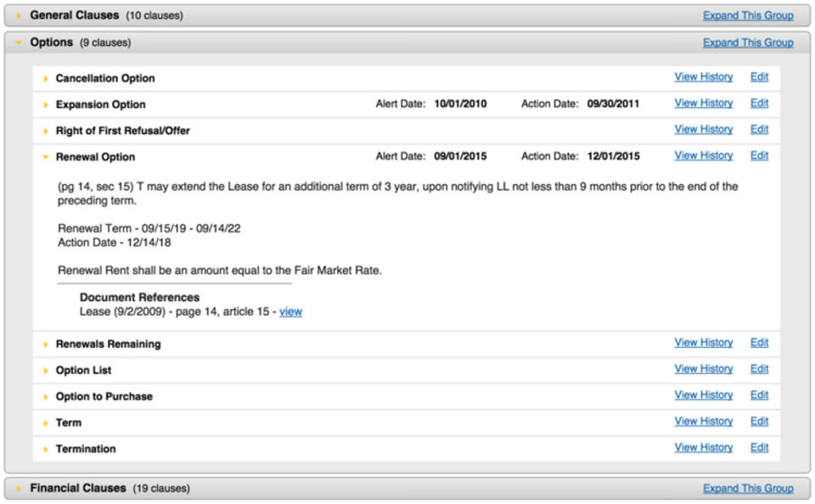Image resolution: width=815 pixels, height=504 pixels.
Task: Click Renewal Option action date 12/01/2015
Action: (x=613, y=156)
